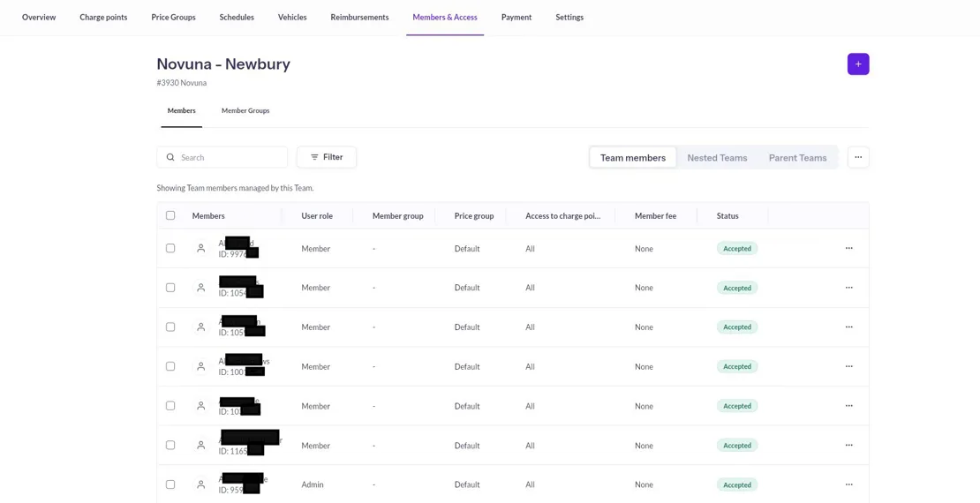The height and width of the screenshot is (503, 980).
Task: Click the Search members input field
Action: pyautogui.click(x=231, y=157)
